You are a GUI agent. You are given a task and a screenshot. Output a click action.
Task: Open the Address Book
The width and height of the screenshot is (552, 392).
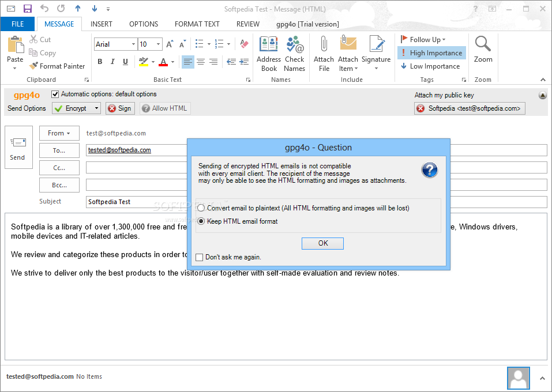269,54
